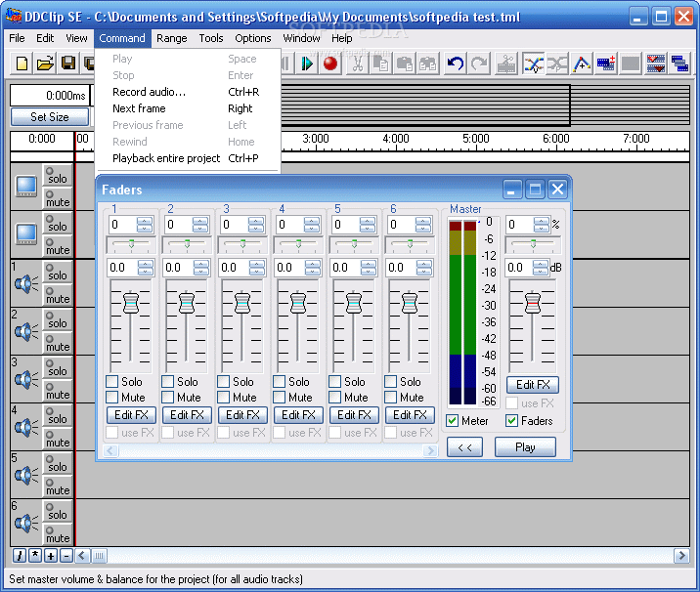
Task: Start recording with the red record button
Action: click(x=330, y=63)
